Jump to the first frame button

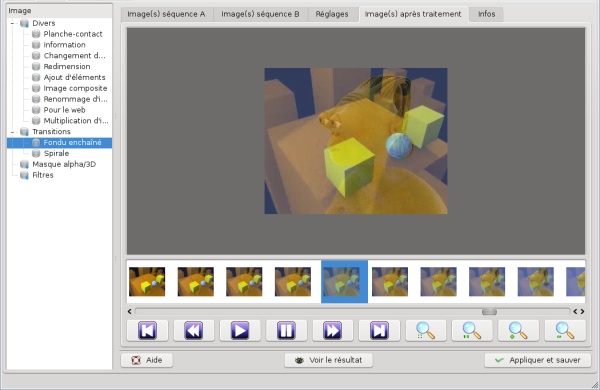click(147, 330)
